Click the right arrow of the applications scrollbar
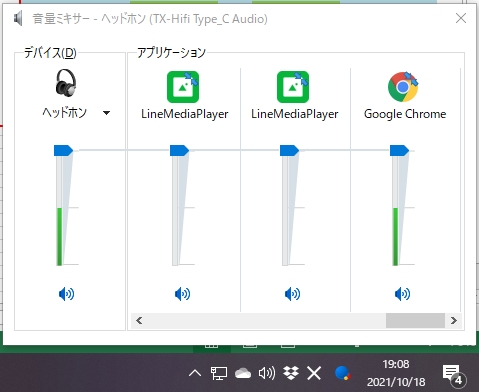 pos(454,321)
